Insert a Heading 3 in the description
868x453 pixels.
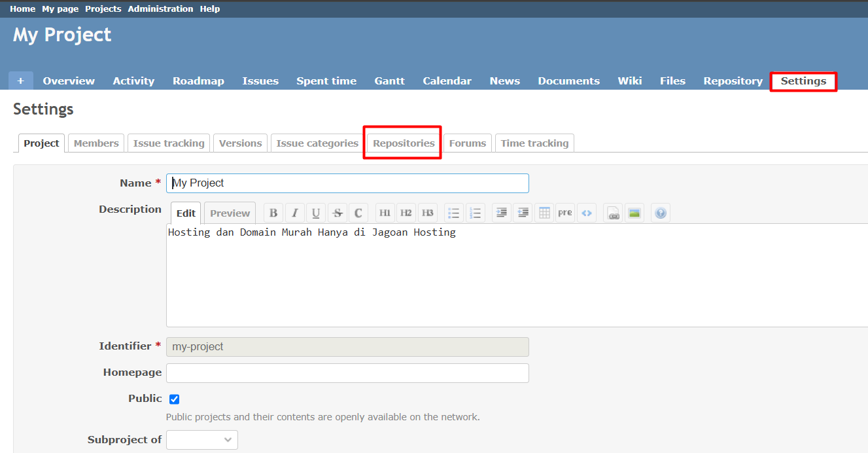click(x=428, y=212)
